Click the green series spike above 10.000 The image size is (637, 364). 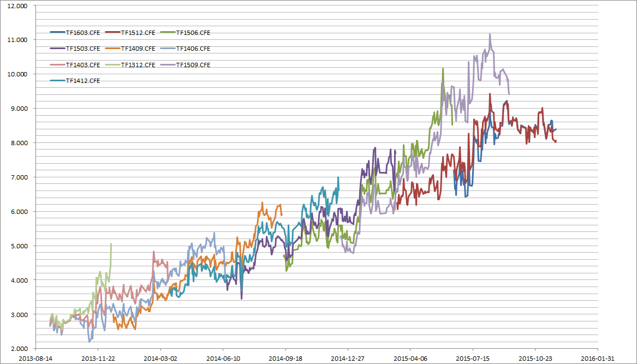pyautogui.click(x=443, y=69)
